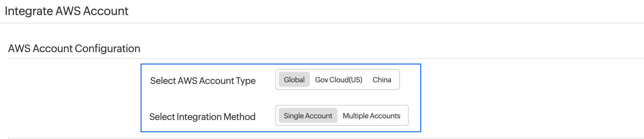Screen dimensions: 644x139
Task: Click the AWS Account Configuration heading
Action: (x=74, y=49)
